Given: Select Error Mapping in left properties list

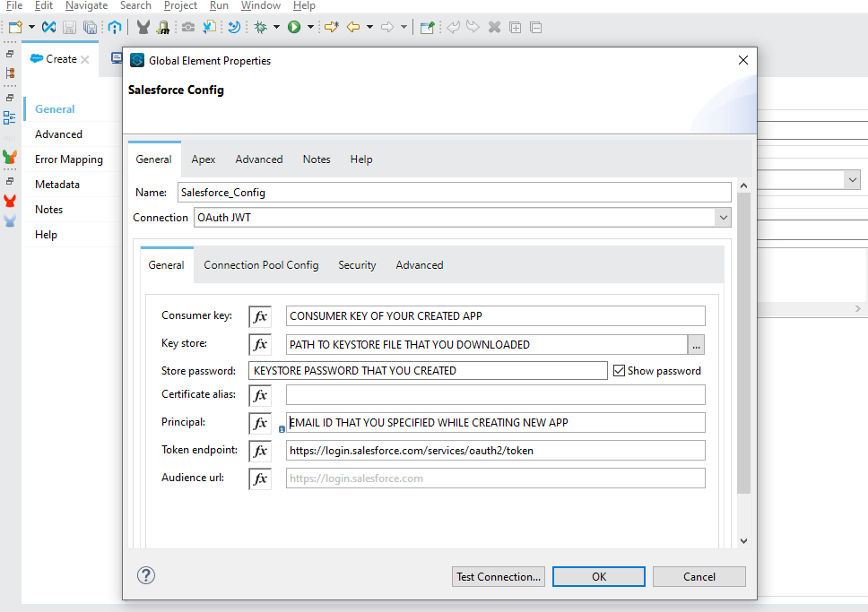Looking at the screenshot, I should tap(69, 159).
